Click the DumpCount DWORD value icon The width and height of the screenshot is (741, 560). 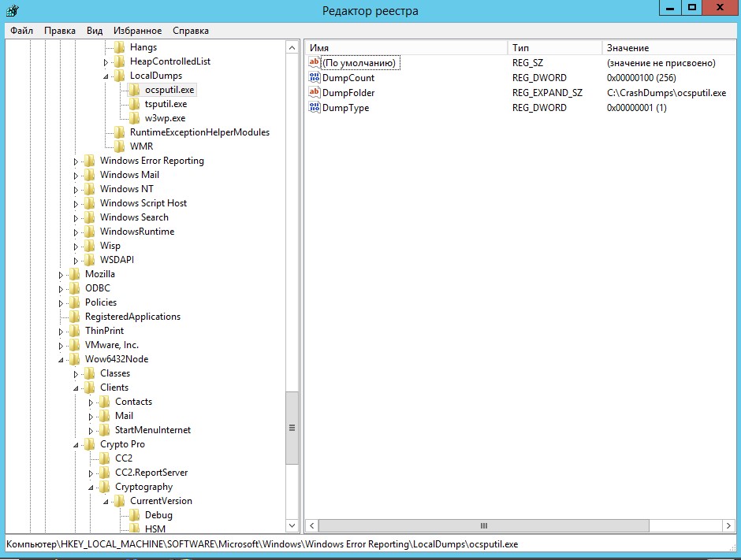315,77
